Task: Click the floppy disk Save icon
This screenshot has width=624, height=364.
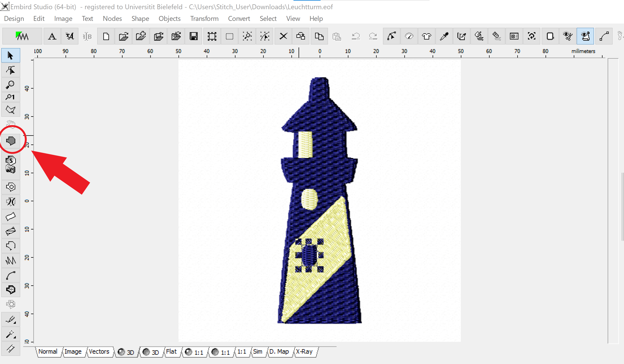Action: click(x=194, y=36)
